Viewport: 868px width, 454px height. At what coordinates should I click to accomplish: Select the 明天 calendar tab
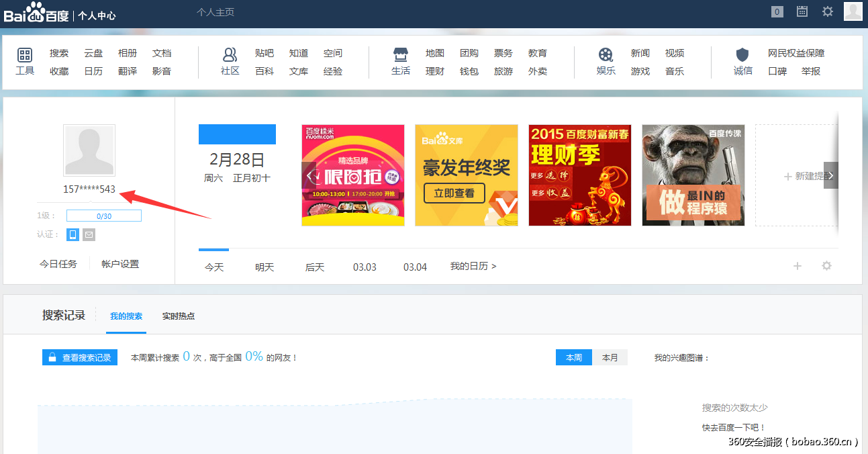(264, 267)
